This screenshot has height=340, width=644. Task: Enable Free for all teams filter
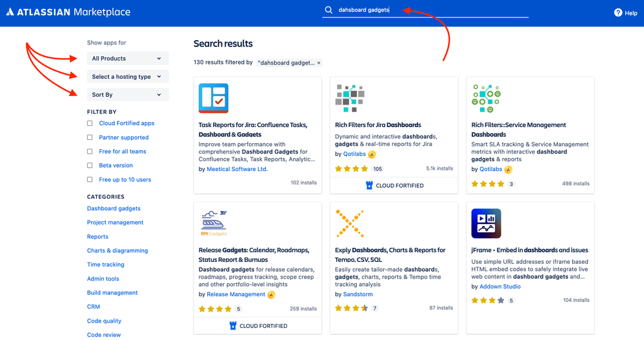(x=90, y=152)
